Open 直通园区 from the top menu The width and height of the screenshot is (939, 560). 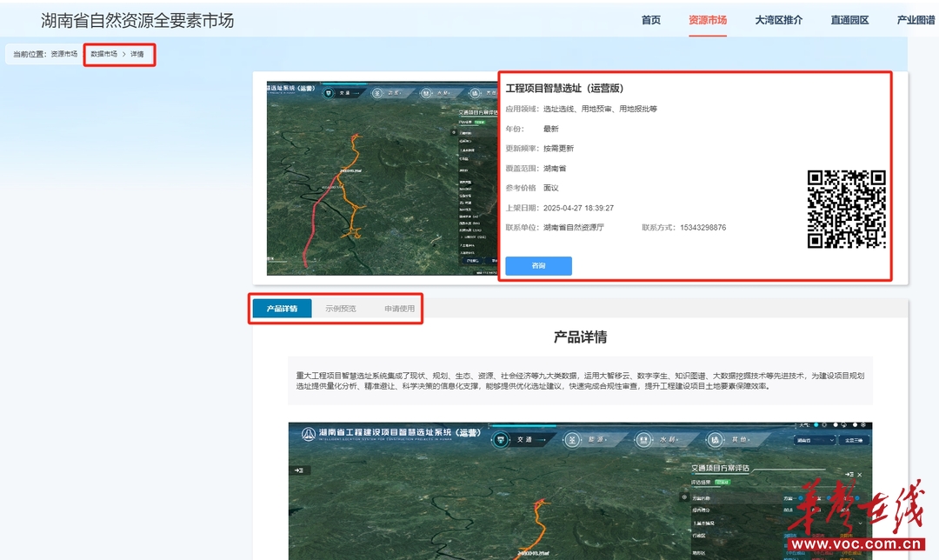point(849,20)
